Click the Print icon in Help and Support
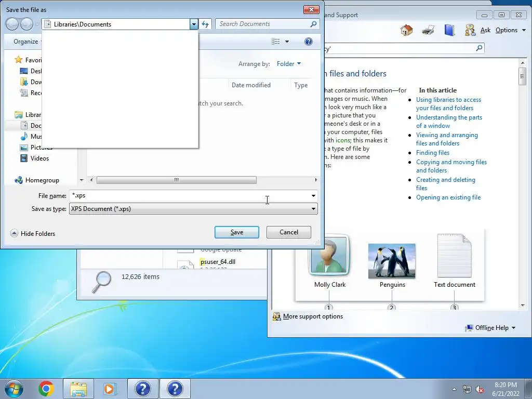This screenshot has width=532, height=399. point(428,30)
